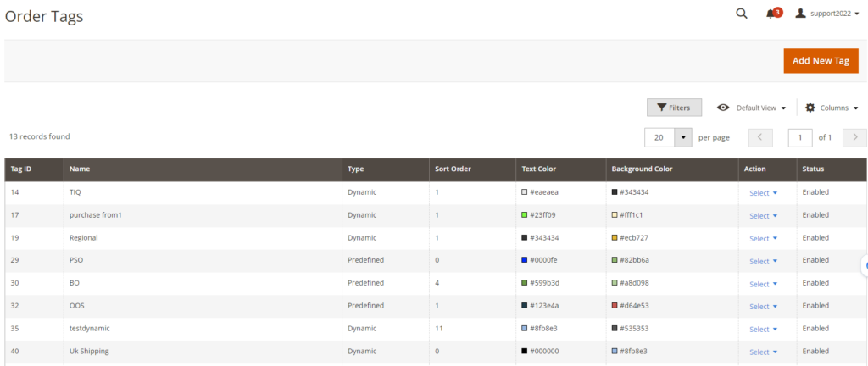This screenshot has width=868, height=366.
Task: Open Select action dropdown for Uk Shipping row
Action: [763, 352]
